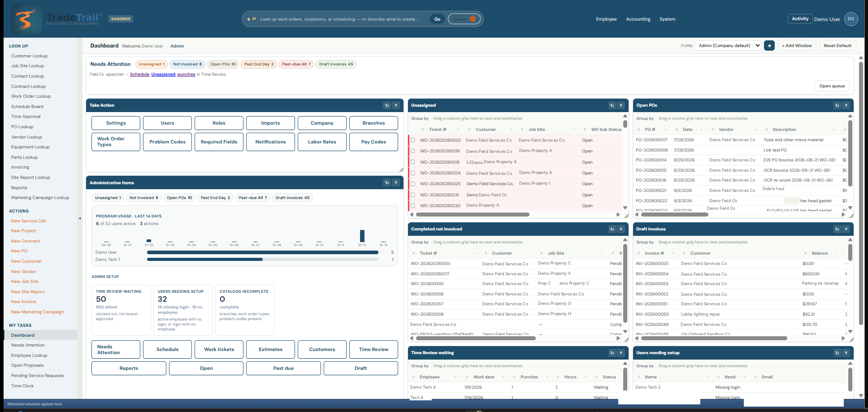The height and width of the screenshot is (412, 868).
Task: Refresh the Take Action panel
Action: [387, 105]
